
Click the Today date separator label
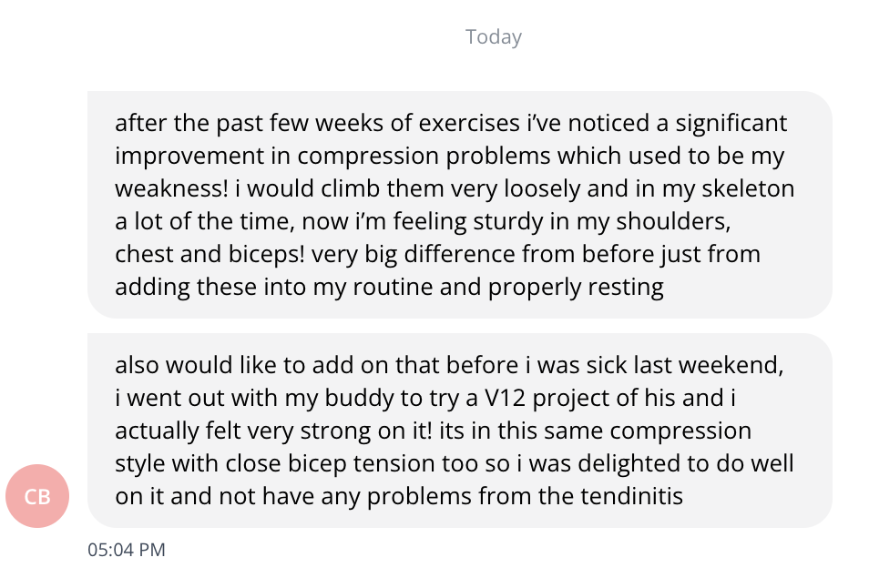click(x=494, y=37)
